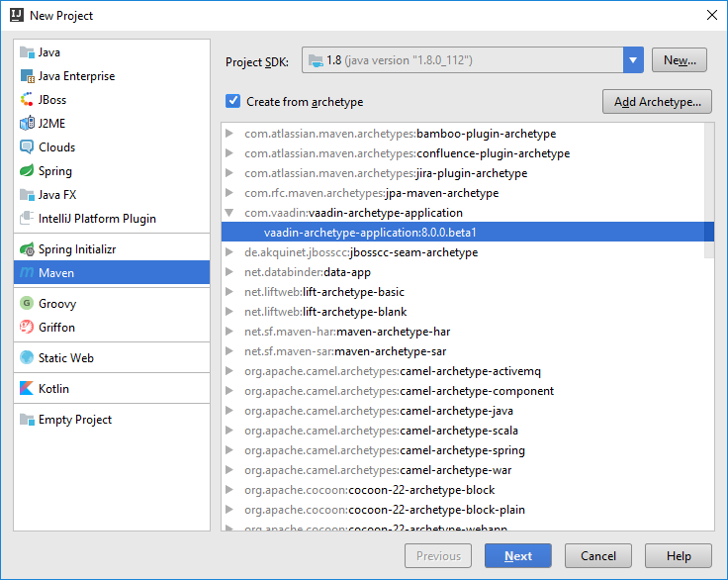Expand lift-archetype-blank node

click(x=228, y=312)
